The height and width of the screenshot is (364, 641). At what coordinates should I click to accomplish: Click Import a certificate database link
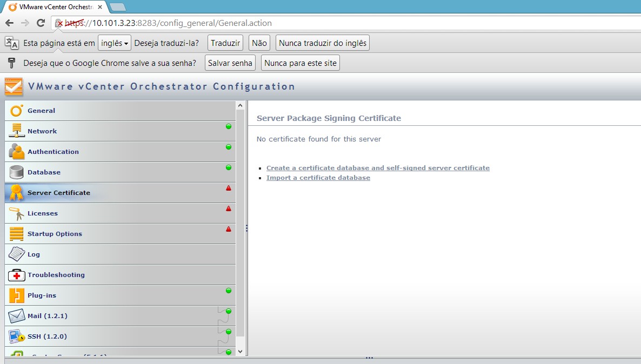[x=318, y=178]
